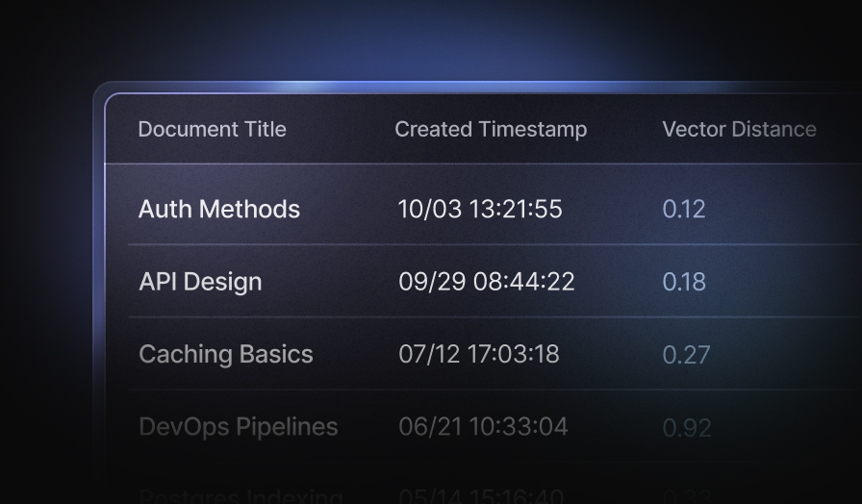Viewport: 862px width, 504px height.
Task: Open the DevOps Pipelines document
Action: (238, 426)
